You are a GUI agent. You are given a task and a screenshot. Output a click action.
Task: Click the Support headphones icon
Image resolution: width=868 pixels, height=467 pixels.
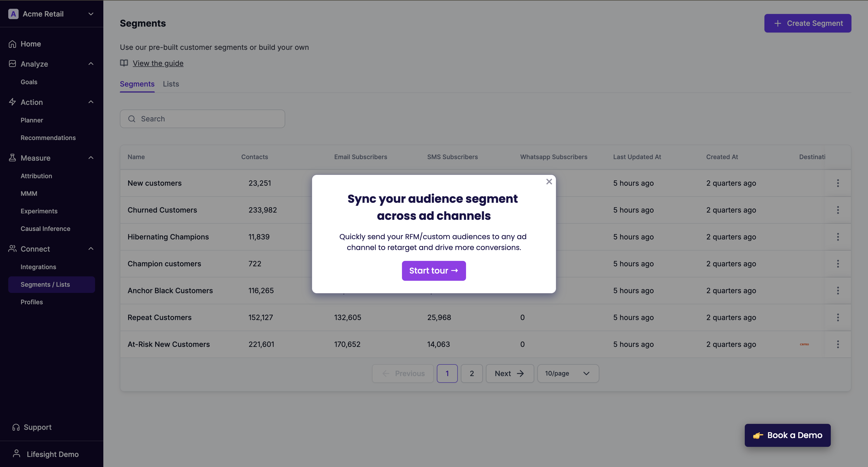click(x=15, y=427)
